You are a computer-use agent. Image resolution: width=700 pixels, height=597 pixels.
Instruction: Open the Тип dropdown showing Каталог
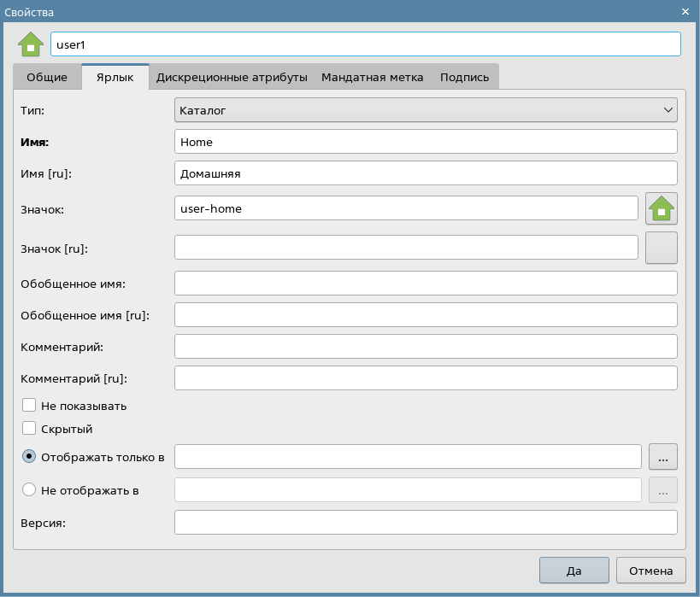click(426, 110)
